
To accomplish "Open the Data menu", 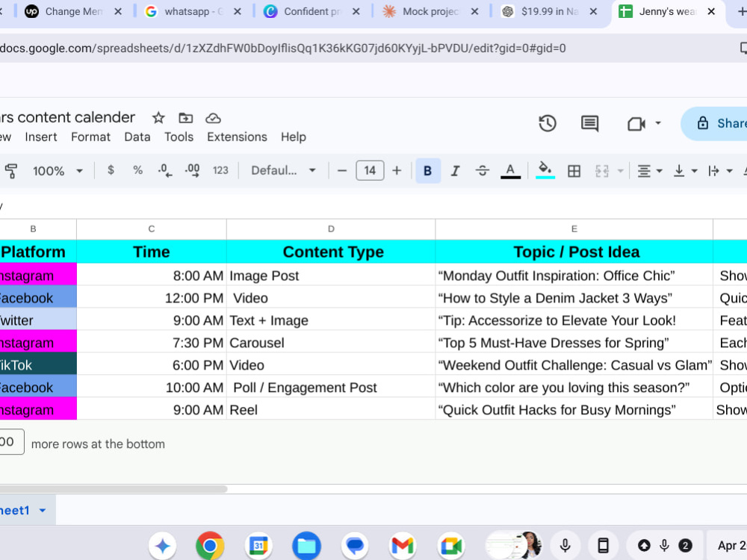I will pos(137,137).
